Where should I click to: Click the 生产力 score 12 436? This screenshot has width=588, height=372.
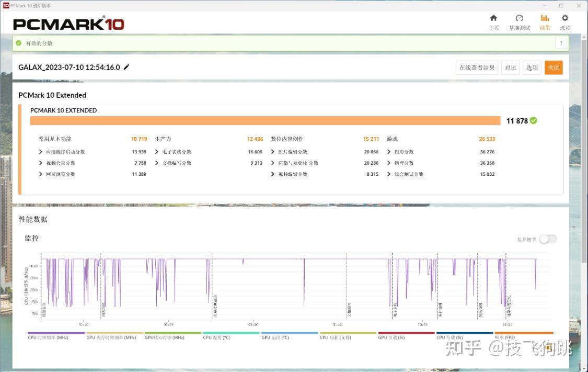tap(255, 139)
